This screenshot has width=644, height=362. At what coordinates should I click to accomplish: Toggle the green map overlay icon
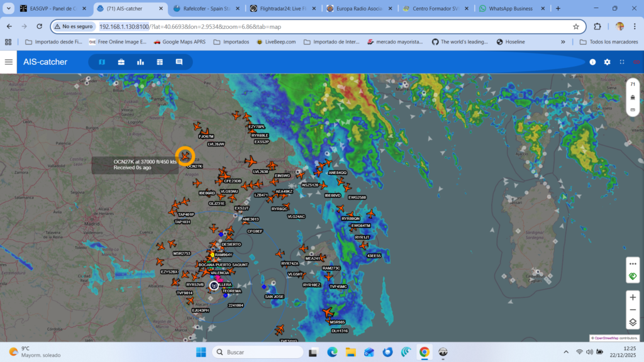pyautogui.click(x=633, y=277)
